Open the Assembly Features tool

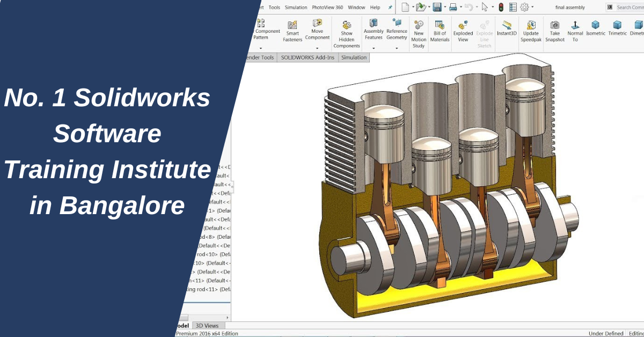point(374,30)
